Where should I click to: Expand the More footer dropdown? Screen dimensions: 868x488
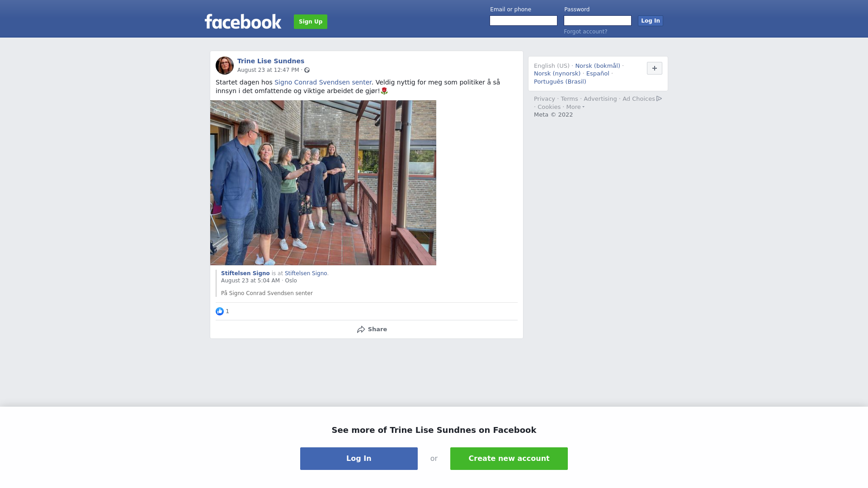click(575, 107)
